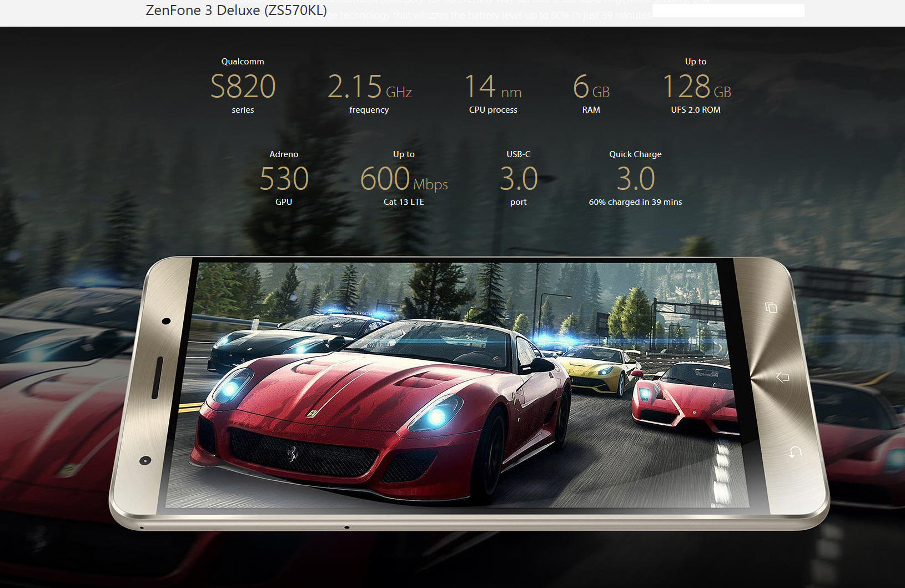Click the white box in the top bar
Viewport: 905px width, 588px height.
coord(728,10)
